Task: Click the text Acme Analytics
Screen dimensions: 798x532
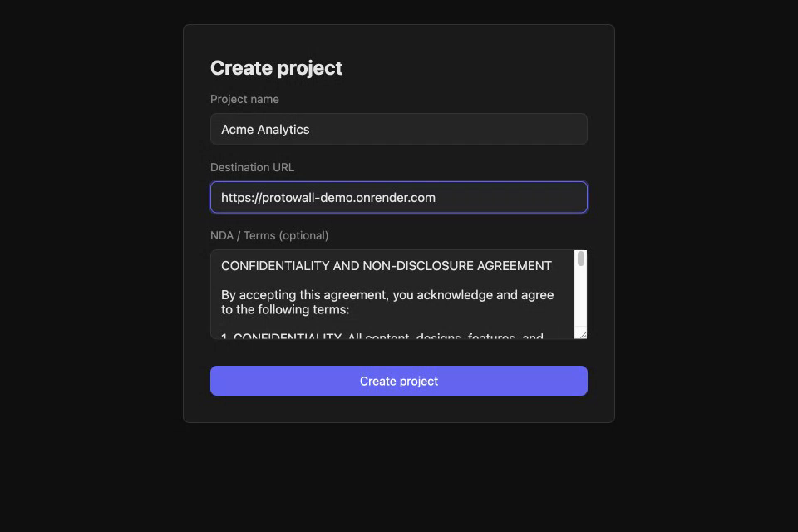Action: pyautogui.click(x=264, y=129)
